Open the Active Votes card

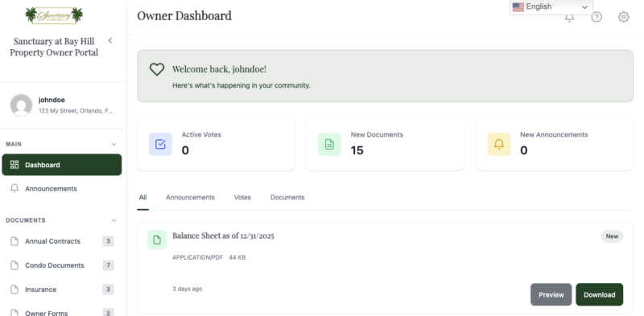tap(216, 144)
